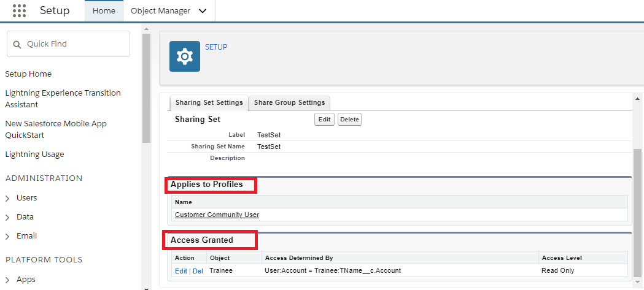The width and height of the screenshot is (644, 290).
Task: Click the Sharing Set Delete button
Action: [349, 120]
